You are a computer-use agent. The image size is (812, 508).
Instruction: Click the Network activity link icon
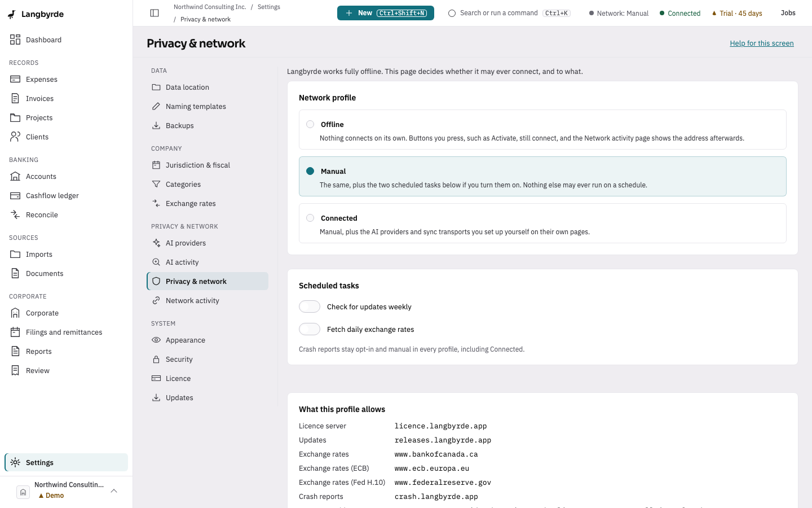(156, 300)
